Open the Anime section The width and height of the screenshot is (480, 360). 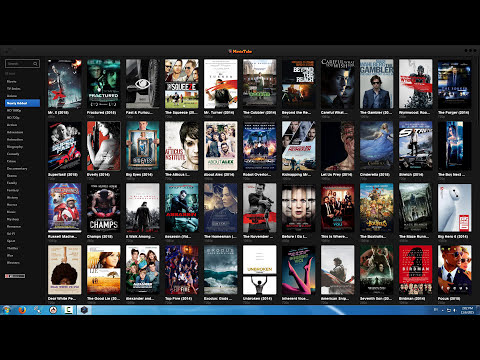point(12,96)
